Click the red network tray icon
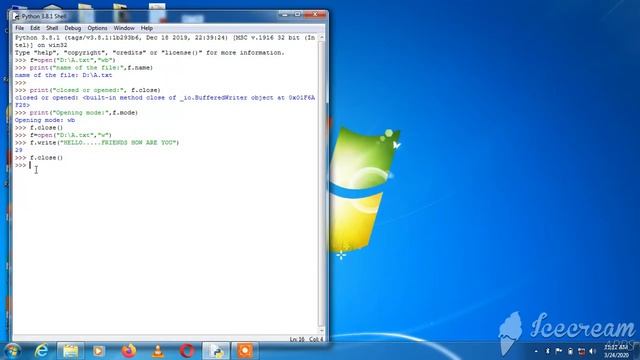Screen dimensions: 640x360 581,351
